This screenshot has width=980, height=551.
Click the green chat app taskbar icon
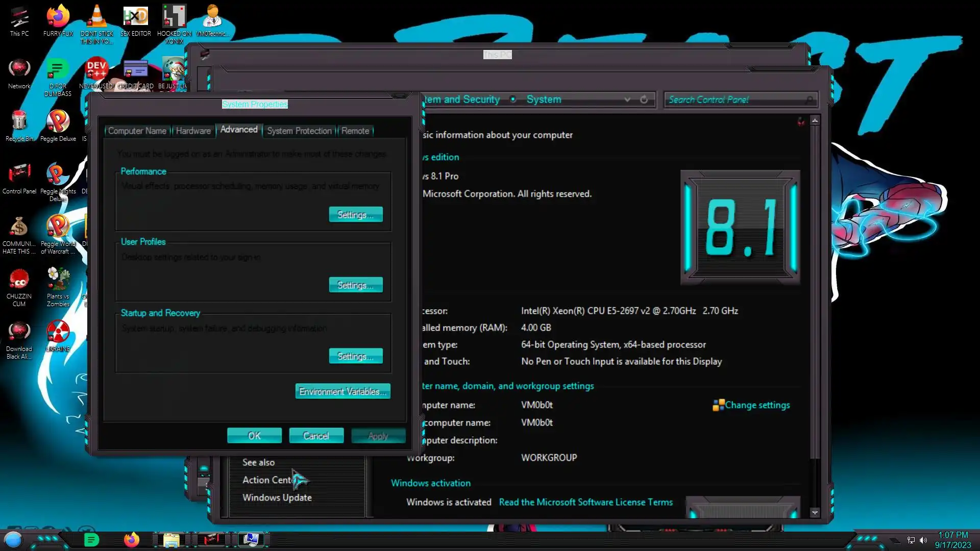91,540
